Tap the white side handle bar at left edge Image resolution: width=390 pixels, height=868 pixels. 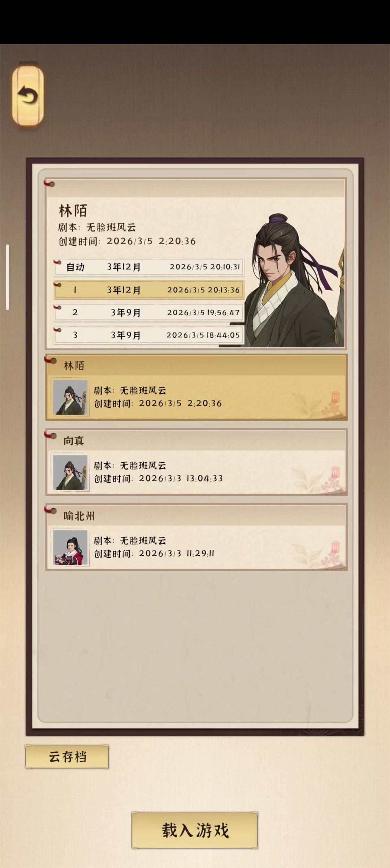7,277
